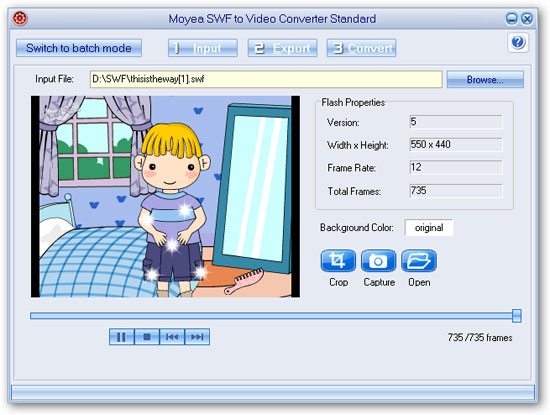Minimize the converter window
Viewport: 550px width, 415px height.
[511, 18]
